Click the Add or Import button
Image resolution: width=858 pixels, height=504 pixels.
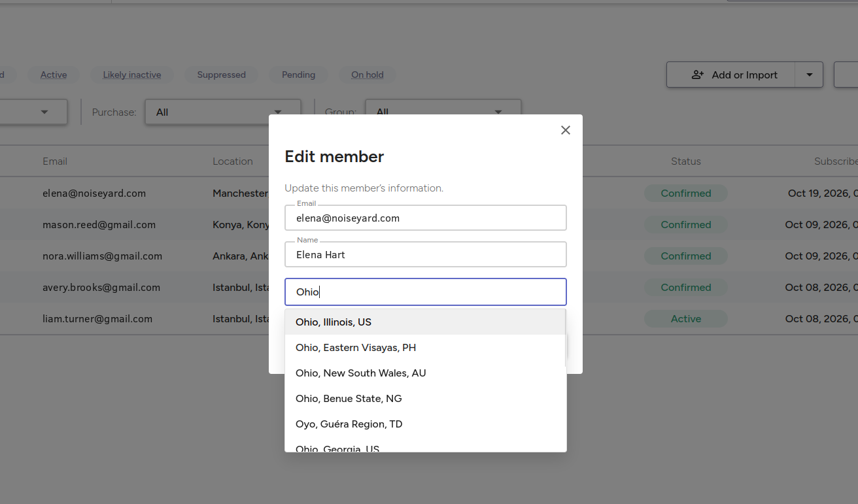point(731,75)
